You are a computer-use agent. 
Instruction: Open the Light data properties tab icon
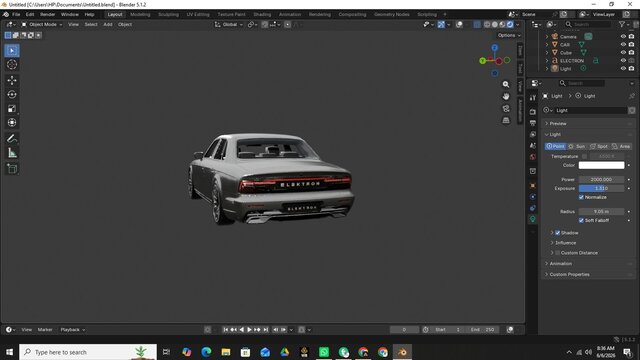click(x=533, y=219)
